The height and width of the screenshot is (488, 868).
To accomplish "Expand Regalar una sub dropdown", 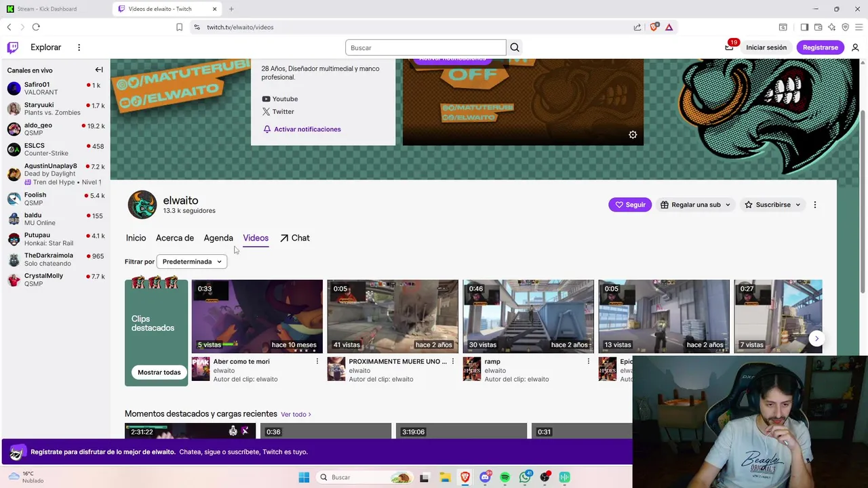I will 695,205.
